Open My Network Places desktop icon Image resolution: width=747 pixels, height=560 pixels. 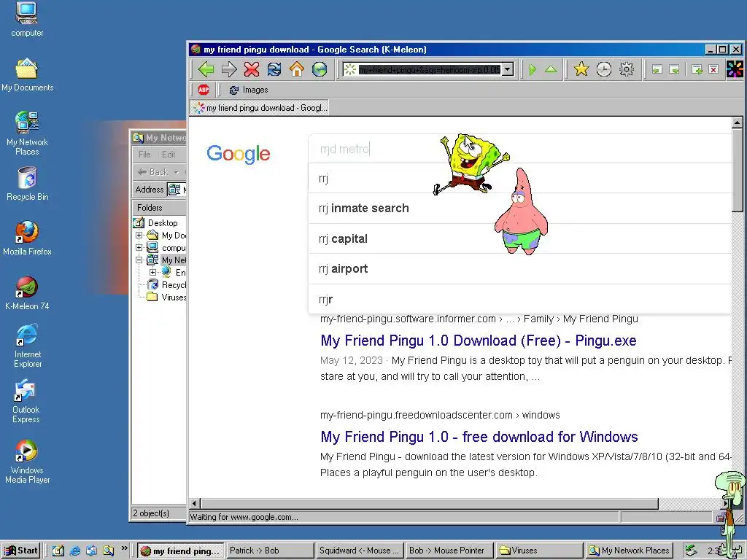click(27, 133)
